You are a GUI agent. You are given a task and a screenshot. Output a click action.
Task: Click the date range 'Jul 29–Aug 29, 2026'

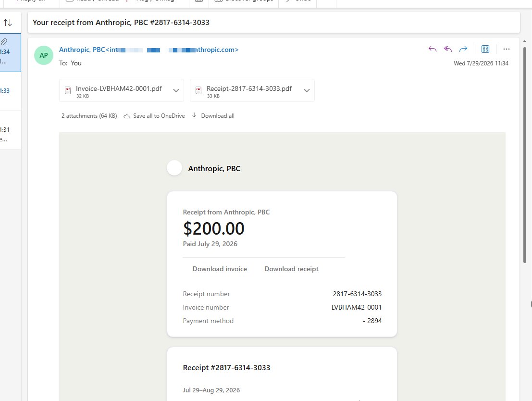tap(211, 390)
